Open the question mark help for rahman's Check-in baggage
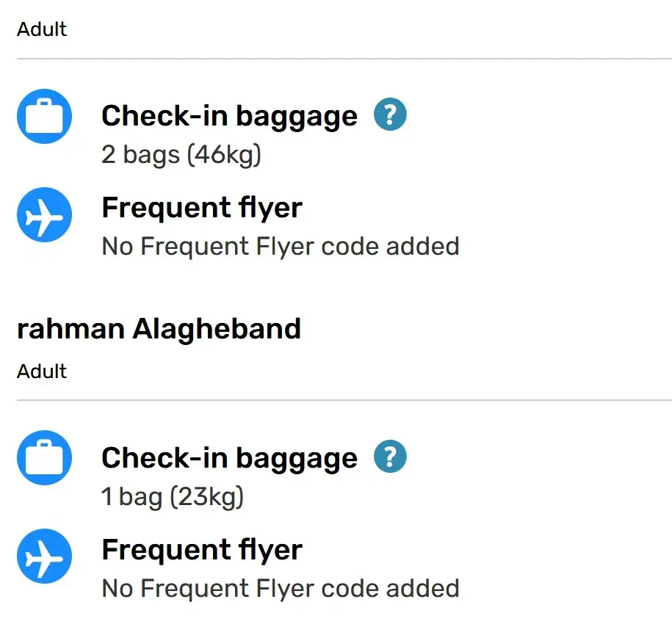The height and width of the screenshot is (638, 672). coord(390,457)
